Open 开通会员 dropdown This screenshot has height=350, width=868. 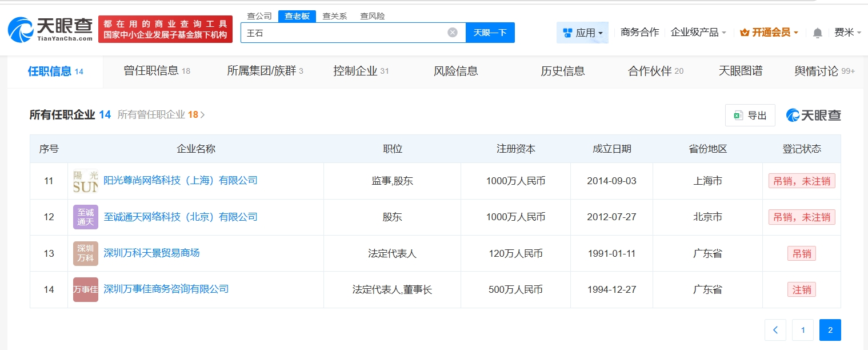tap(769, 33)
